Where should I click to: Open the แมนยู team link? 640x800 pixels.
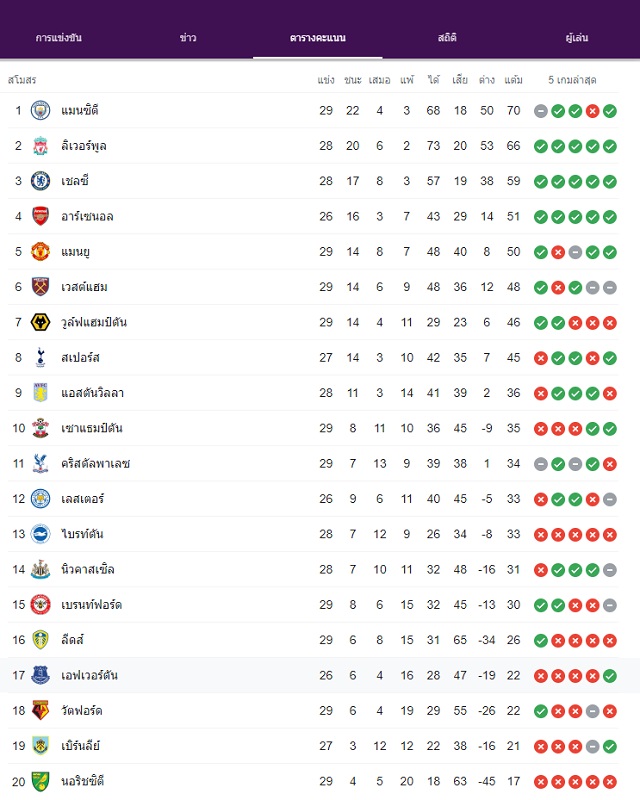coord(76,252)
